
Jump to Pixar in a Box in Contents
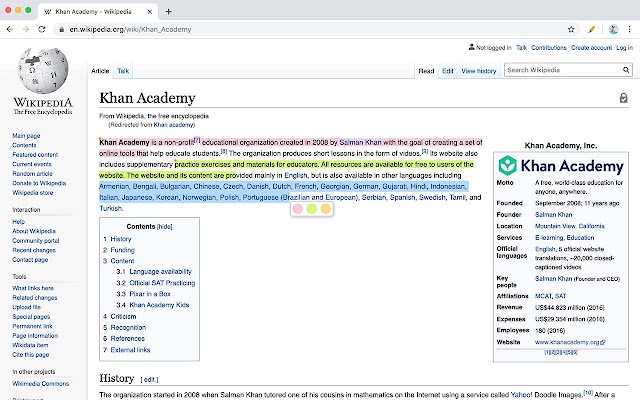coord(150,294)
